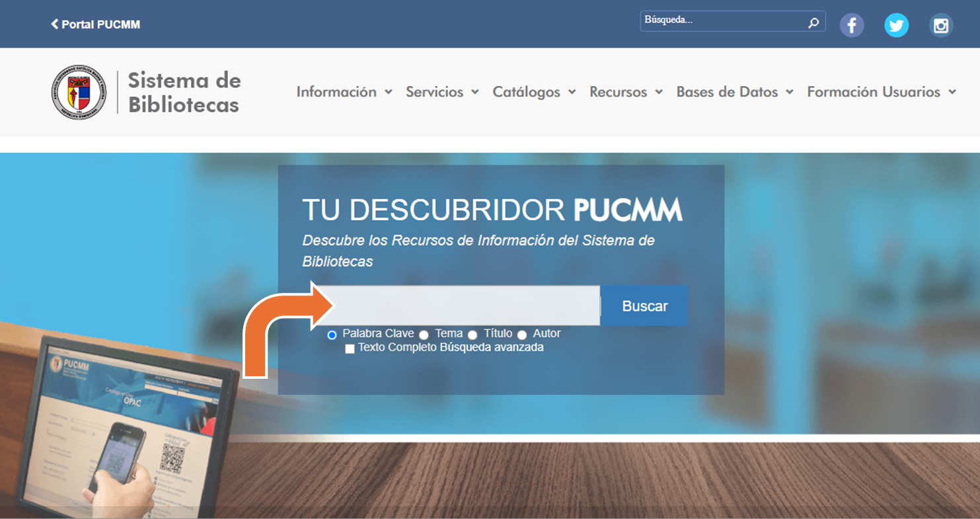Expand the Catálogos menu arrow
The image size is (980, 519).
point(572,92)
